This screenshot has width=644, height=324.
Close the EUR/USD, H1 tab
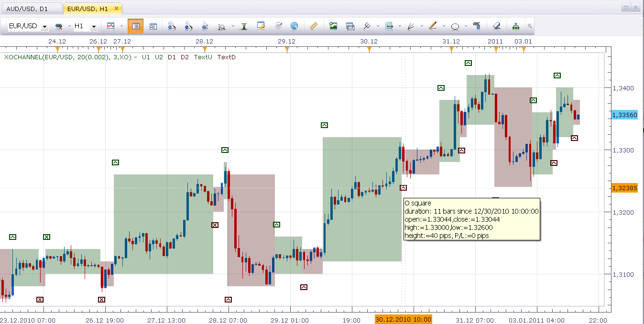117,9
